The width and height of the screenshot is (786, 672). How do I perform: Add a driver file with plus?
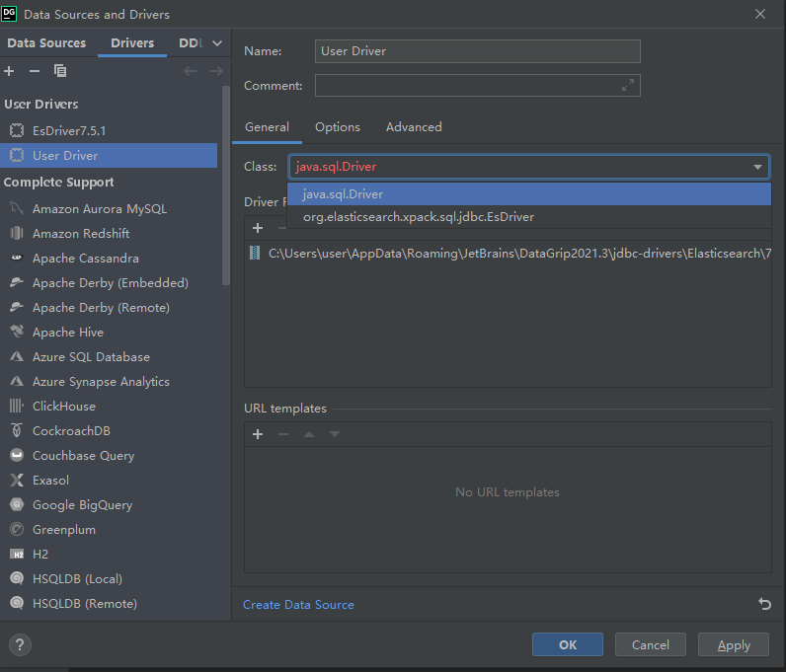[x=258, y=228]
